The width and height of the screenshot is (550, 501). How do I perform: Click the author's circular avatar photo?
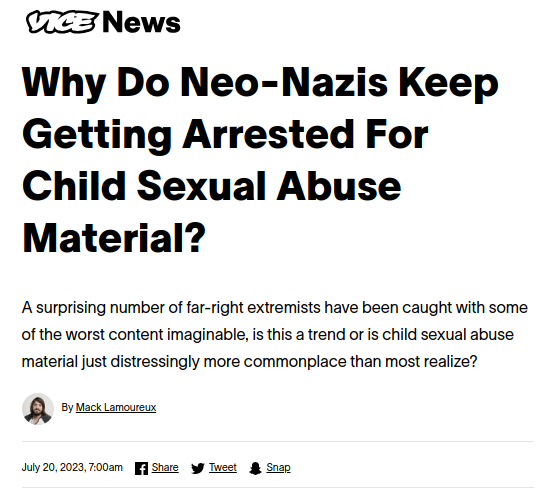click(38, 409)
